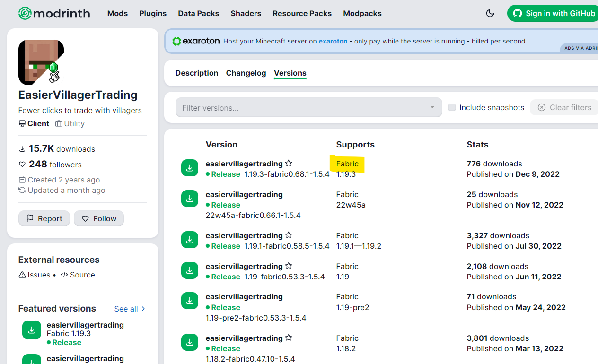Screen dimensions: 598x364
Task: Download the 22w45a release via its download icon
Action: click(189, 199)
